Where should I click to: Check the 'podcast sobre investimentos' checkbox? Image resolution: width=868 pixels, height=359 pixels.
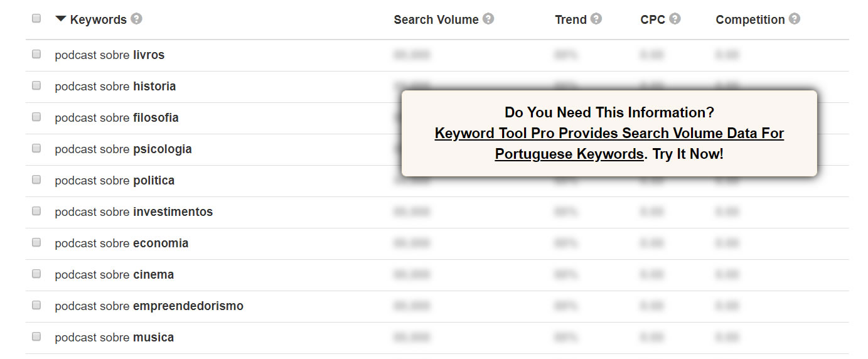pos(36,212)
